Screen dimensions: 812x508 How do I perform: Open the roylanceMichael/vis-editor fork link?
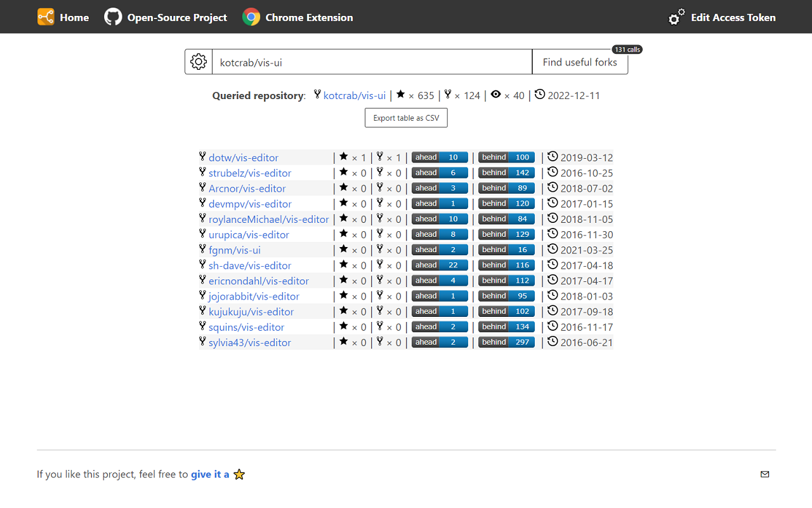pyautogui.click(x=268, y=219)
